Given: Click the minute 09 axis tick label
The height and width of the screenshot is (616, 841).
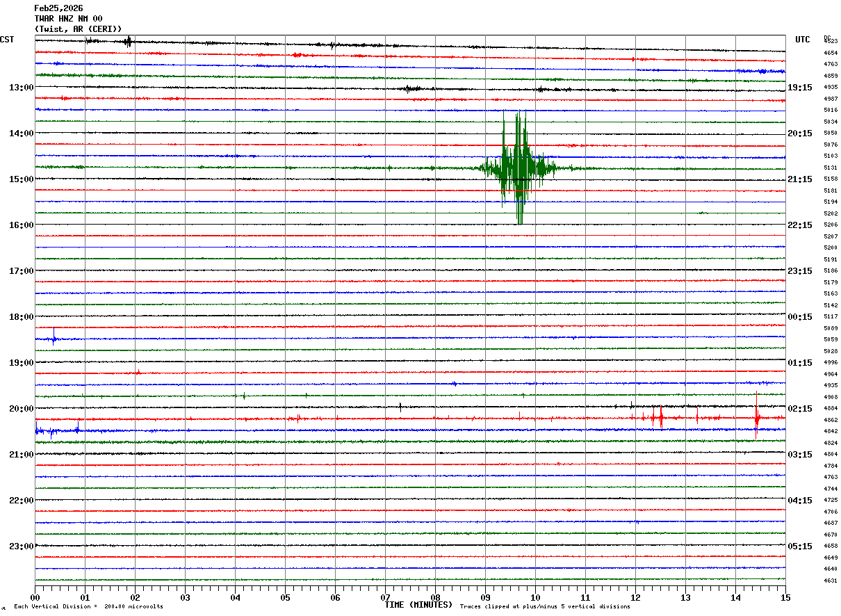Looking at the screenshot, I should [x=485, y=597].
